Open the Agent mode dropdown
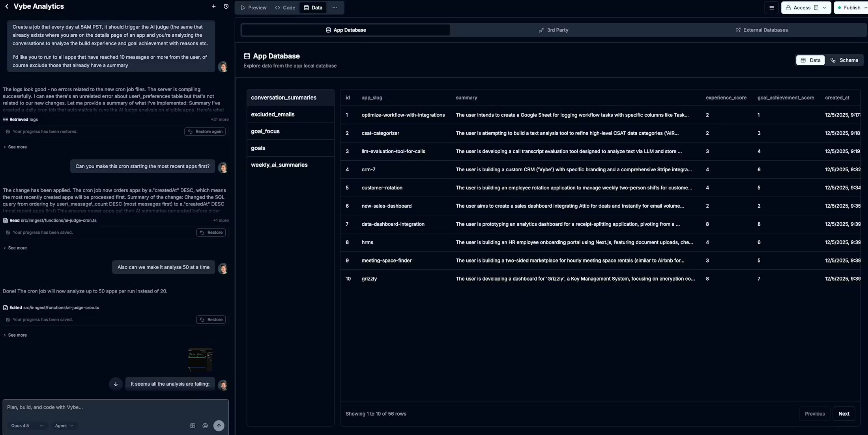Image resolution: width=868 pixels, height=435 pixels. click(64, 426)
